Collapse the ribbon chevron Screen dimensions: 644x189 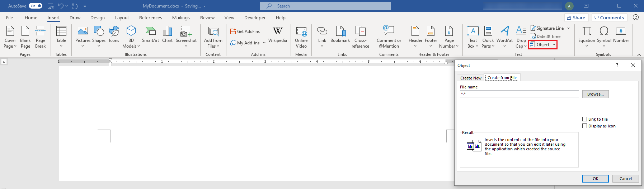[x=639, y=54]
